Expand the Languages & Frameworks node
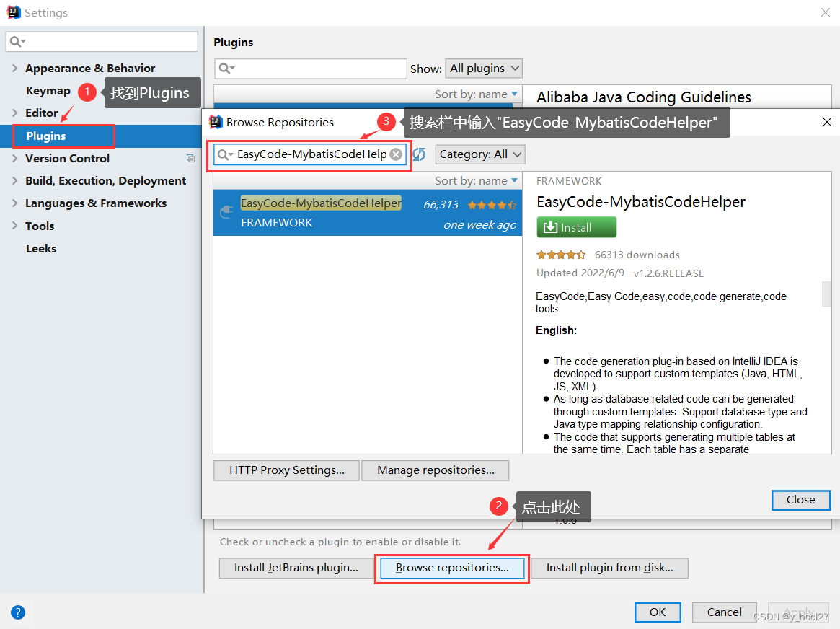Screen dimensions: 840x629 15,203
